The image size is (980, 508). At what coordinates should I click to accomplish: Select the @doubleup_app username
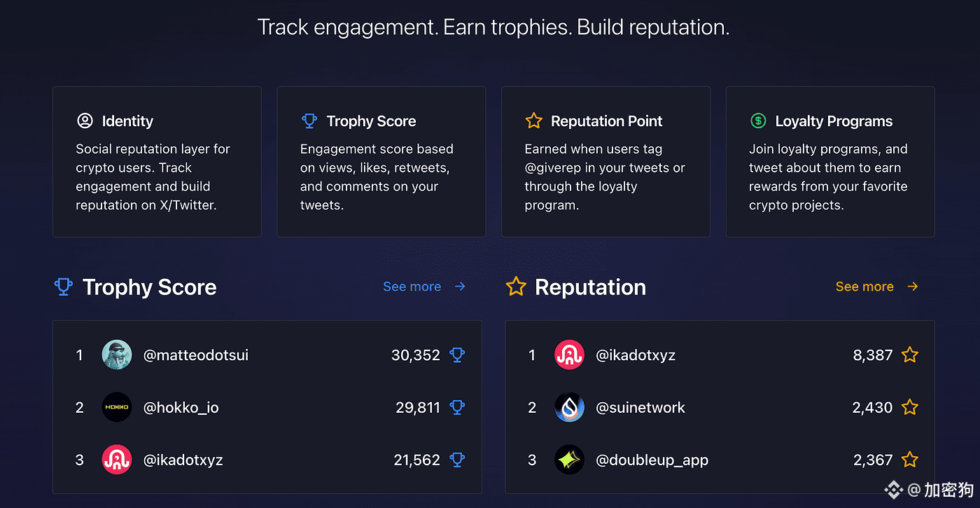tap(652, 460)
